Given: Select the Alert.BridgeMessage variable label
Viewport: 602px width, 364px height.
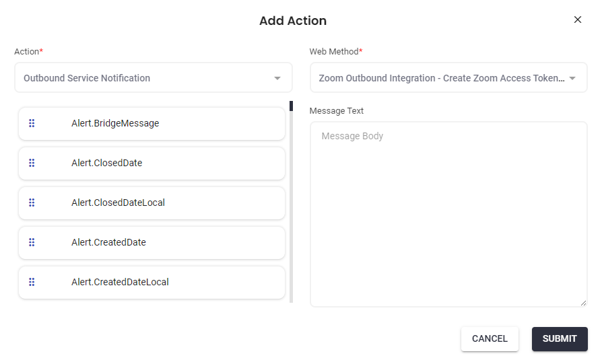Looking at the screenshot, I should coord(115,123).
